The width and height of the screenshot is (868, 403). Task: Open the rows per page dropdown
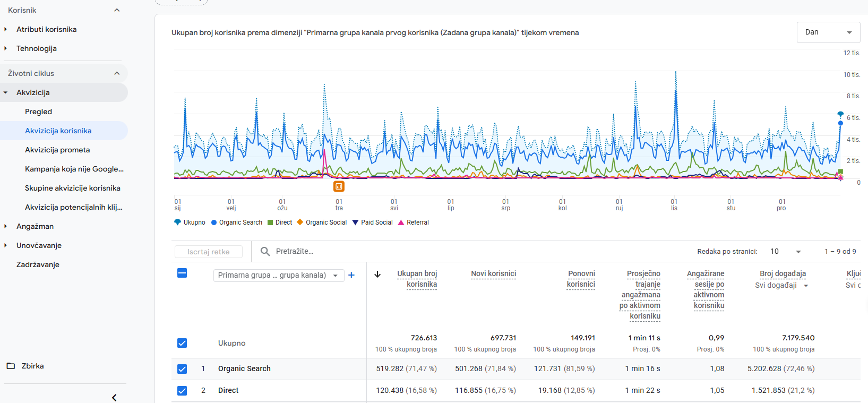tap(786, 251)
